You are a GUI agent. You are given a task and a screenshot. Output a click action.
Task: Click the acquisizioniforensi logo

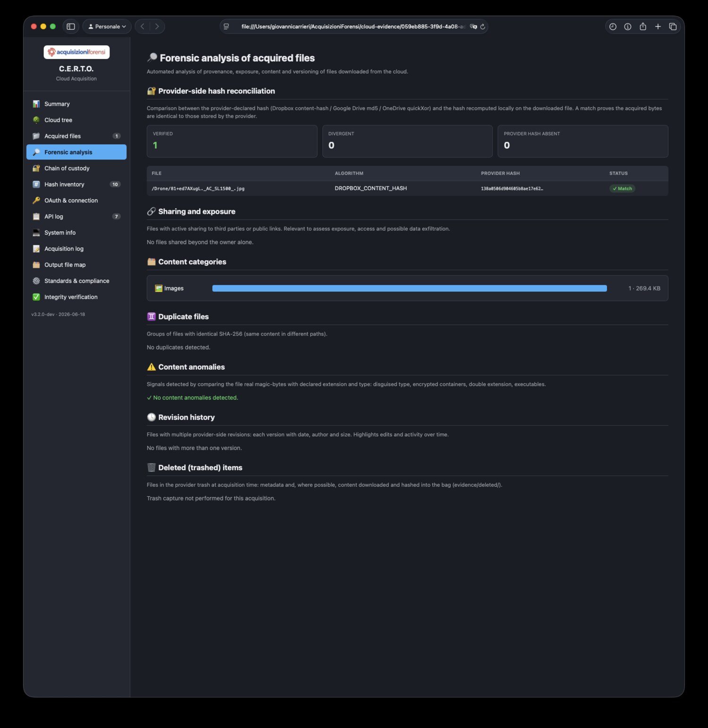tap(76, 52)
